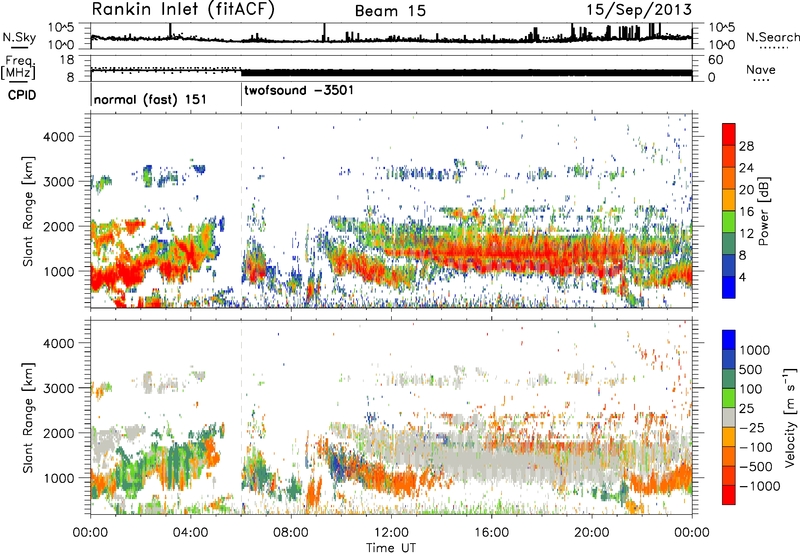Click the '4' power colorbar tick
Viewport: 800px width, 554px height.
742,277
